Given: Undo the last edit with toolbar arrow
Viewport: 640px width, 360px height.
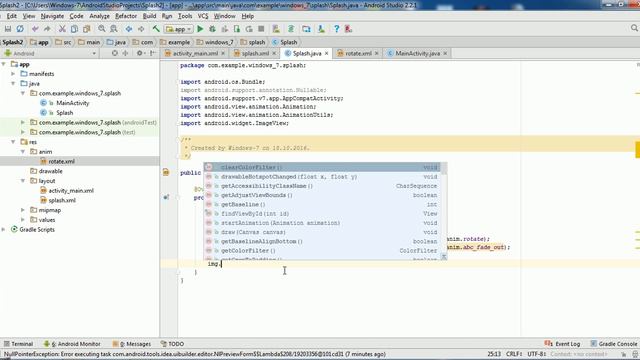Looking at the screenshot, I should [x=35, y=29].
